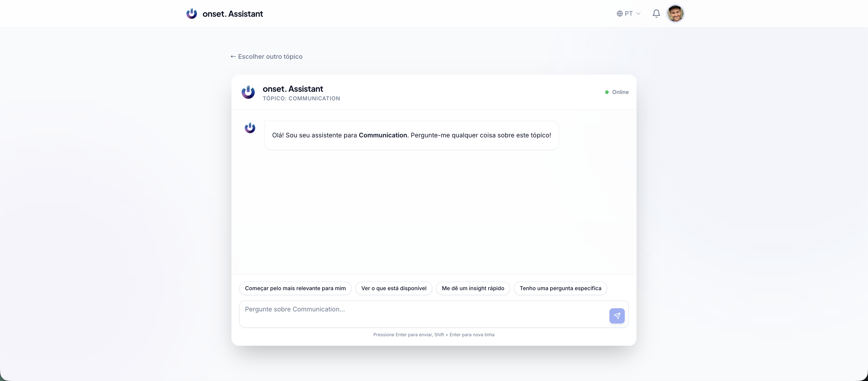Open notifications via the bell icon
Image resolution: width=868 pixels, height=381 pixels.
click(656, 14)
